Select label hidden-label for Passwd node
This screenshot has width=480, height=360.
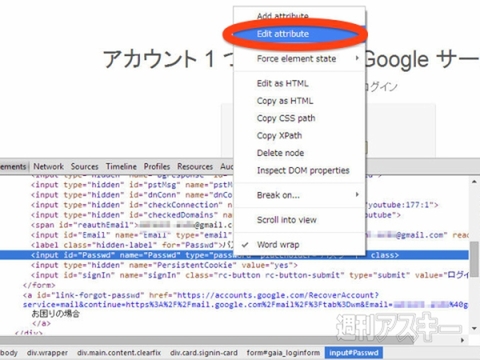tap(132, 245)
